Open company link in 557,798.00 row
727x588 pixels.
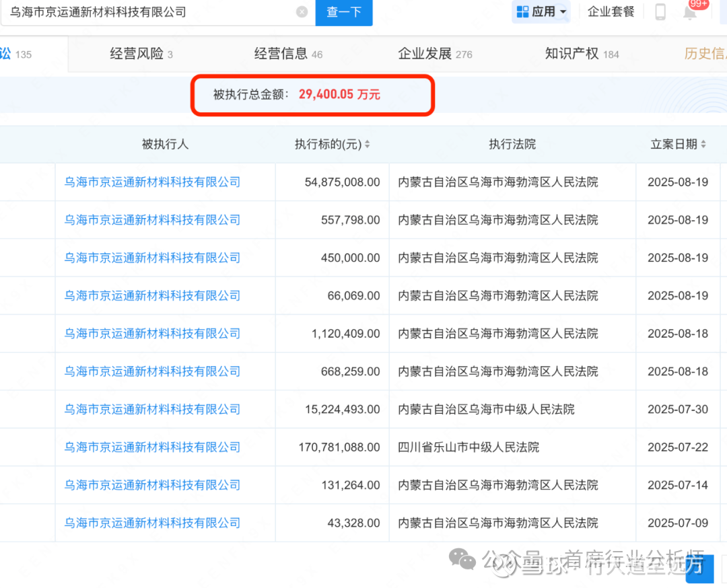(x=152, y=220)
